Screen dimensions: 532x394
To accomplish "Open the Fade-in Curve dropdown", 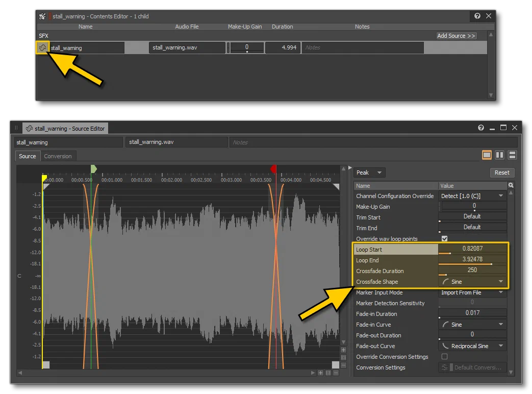I will tap(472, 325).
